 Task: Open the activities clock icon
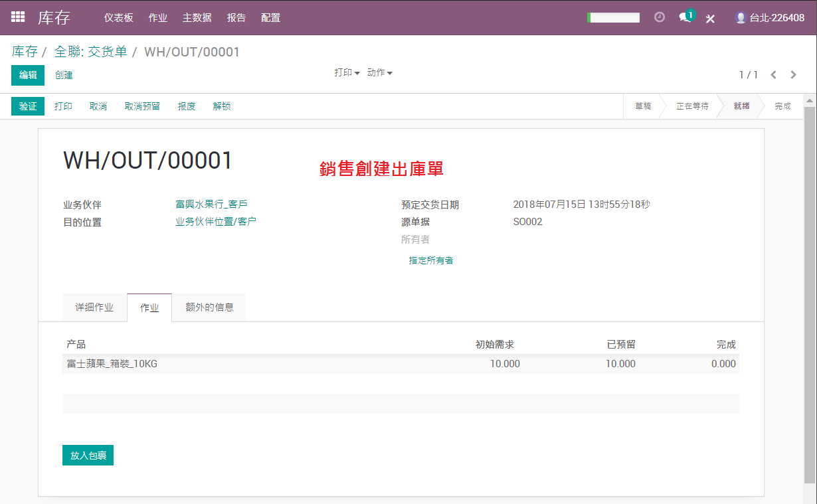pos(660,17)
